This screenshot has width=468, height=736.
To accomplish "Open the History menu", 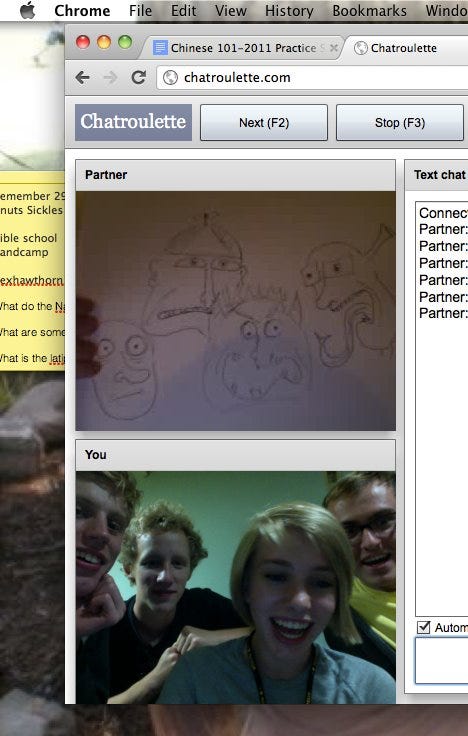I will 289,10.
